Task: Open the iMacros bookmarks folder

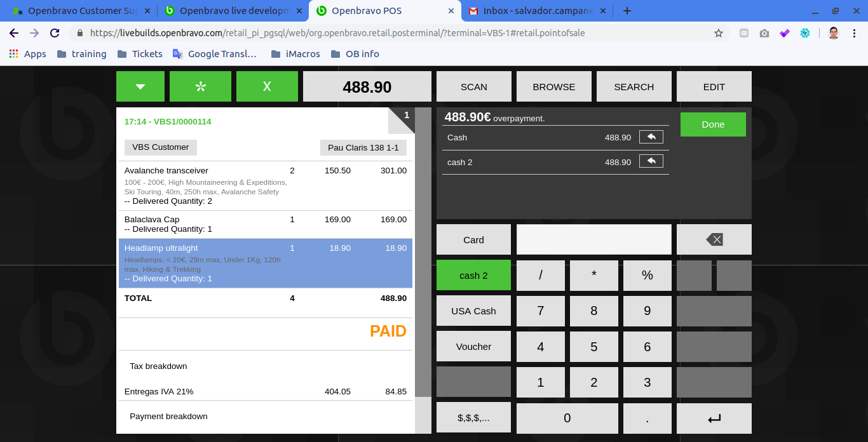Action: tap(295, 54)
